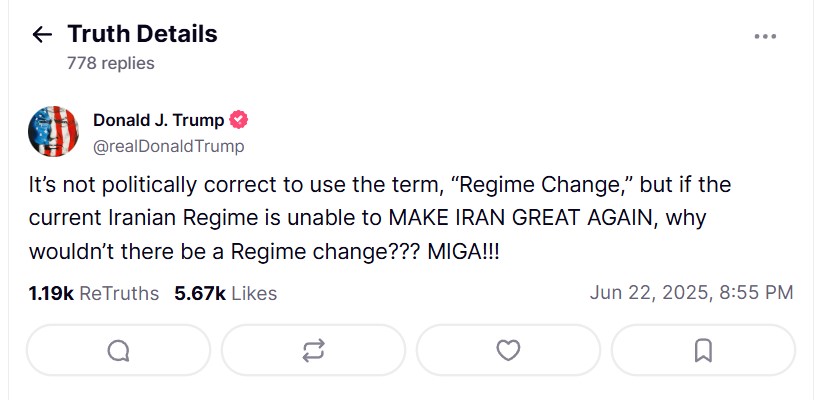Click the 778 replies count
Image resolution: width=825 pixels, height=400 pixels.
pos(110,63)
